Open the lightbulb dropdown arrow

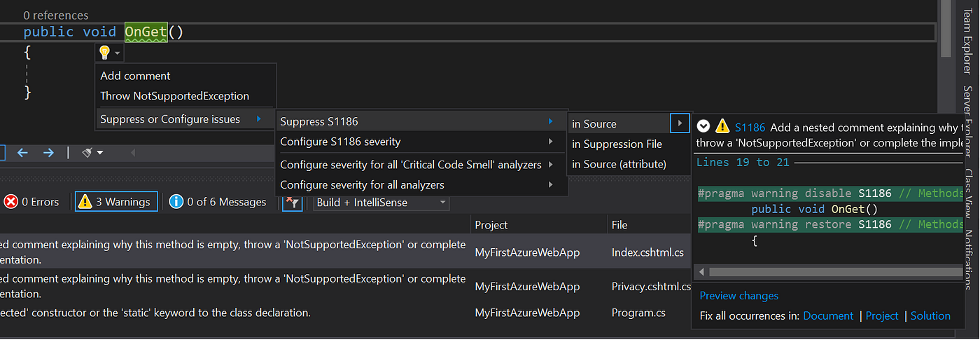click(x=118, y=53)
